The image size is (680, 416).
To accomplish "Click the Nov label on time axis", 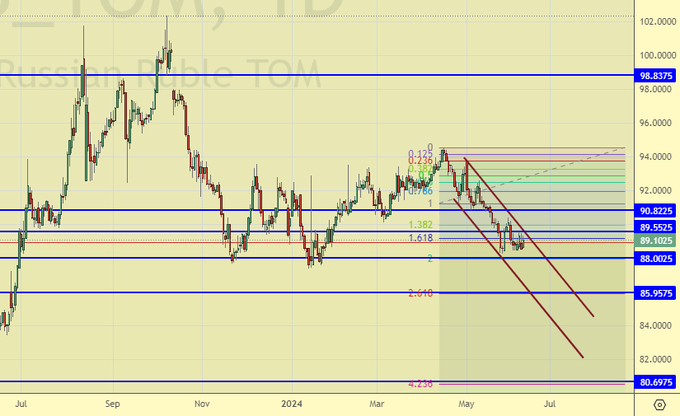I will point(203,404).
